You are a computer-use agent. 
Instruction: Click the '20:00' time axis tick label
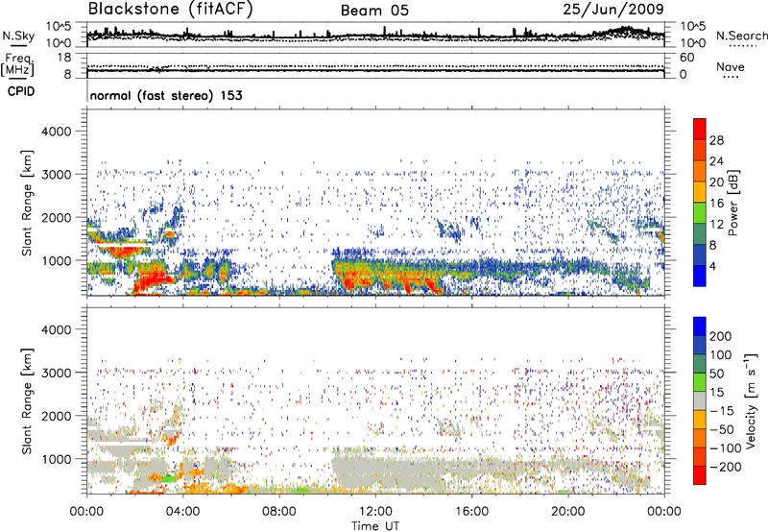pyautogui.click(x=568, y=512)
